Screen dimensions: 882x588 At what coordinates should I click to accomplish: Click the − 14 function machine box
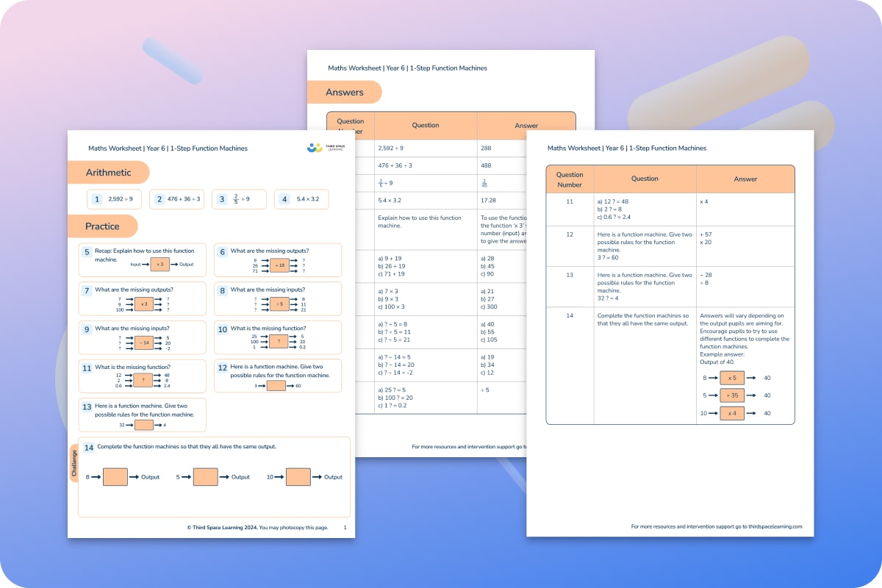[143, 343]
